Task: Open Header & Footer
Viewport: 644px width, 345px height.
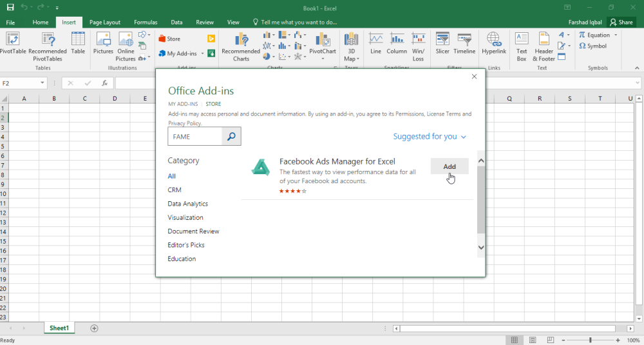Action: pyautogui.click(x=544, y=47)
